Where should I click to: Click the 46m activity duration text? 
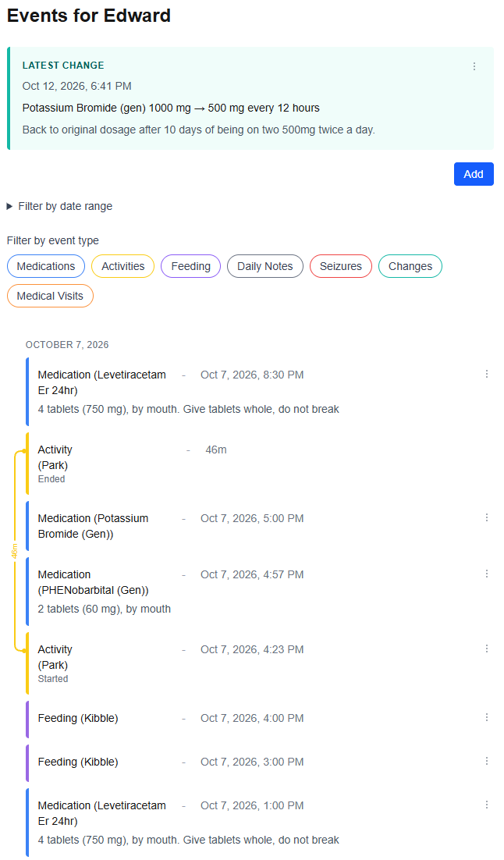(x=216, y=450)
